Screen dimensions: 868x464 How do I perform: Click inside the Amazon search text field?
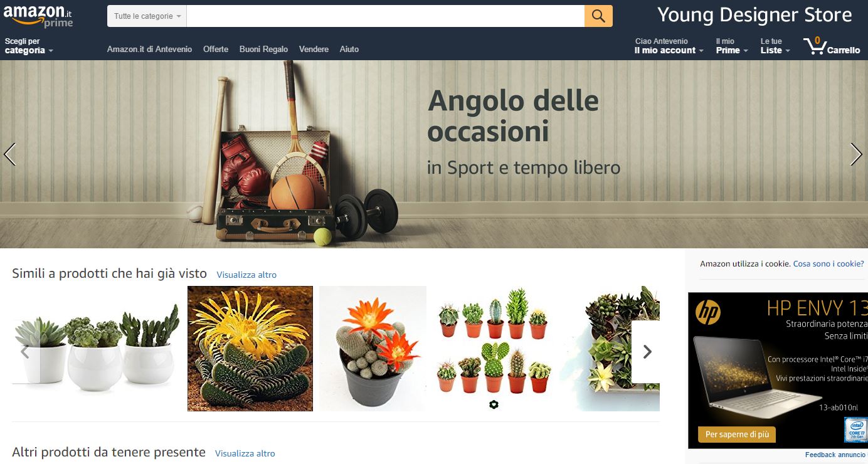coord(386,16)
